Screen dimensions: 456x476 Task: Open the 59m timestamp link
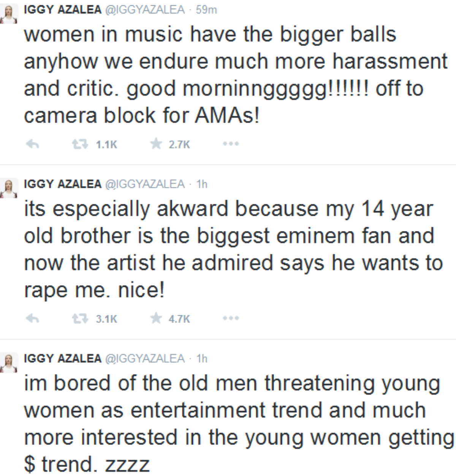click(x=206, y=10)
